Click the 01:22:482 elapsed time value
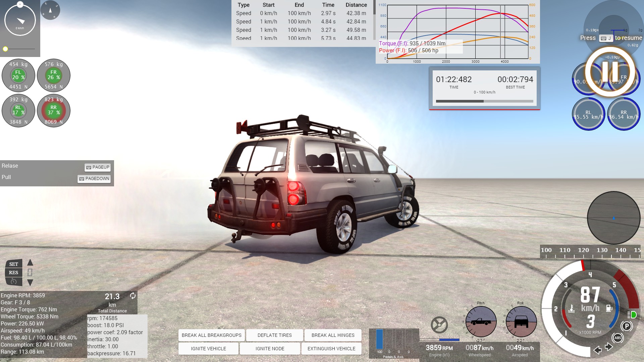This screenshot has width=644, height=362. [454, 79]
